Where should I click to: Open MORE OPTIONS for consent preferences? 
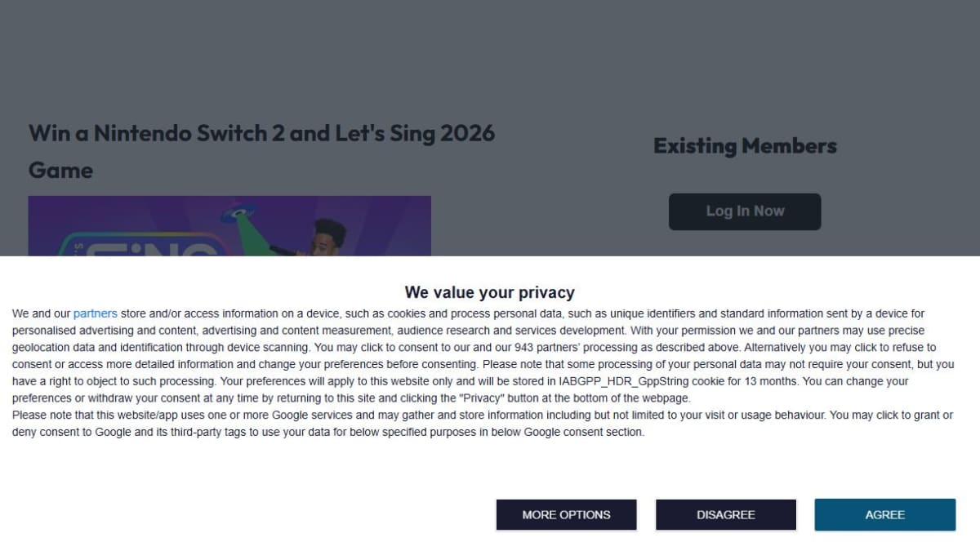coord(566,514)
